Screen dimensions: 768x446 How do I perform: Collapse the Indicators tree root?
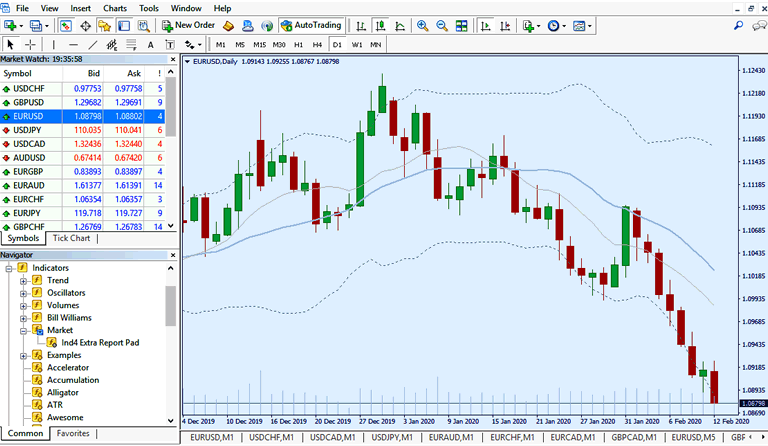point(8,268)
